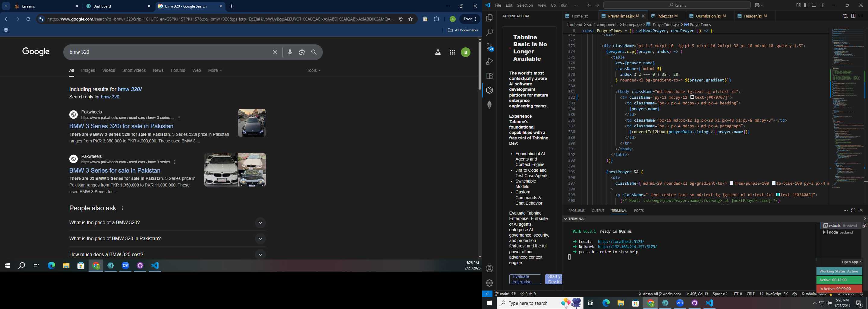Clear the Google search box text

click(275, 52)
